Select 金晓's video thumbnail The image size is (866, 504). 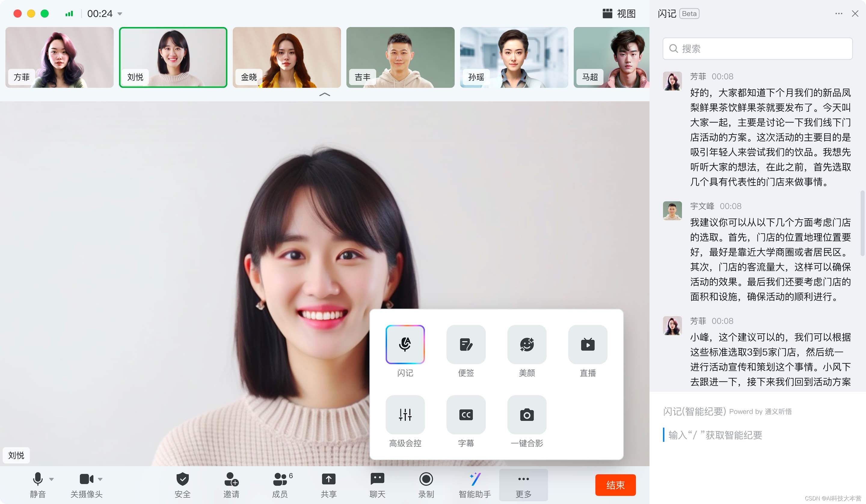[x=287, y=57]
